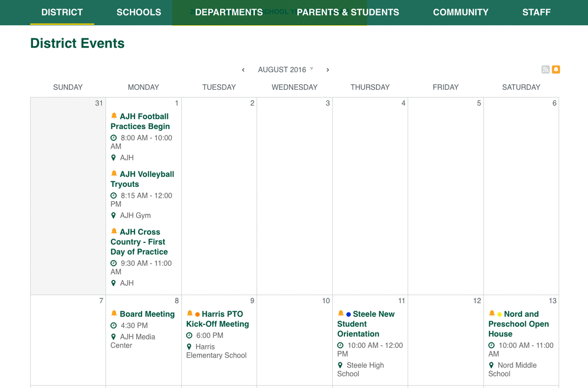The height and width of the screenshot is (388, 588).
Task: Open the RSS feed icon
Action: click(x=545, y=69)
